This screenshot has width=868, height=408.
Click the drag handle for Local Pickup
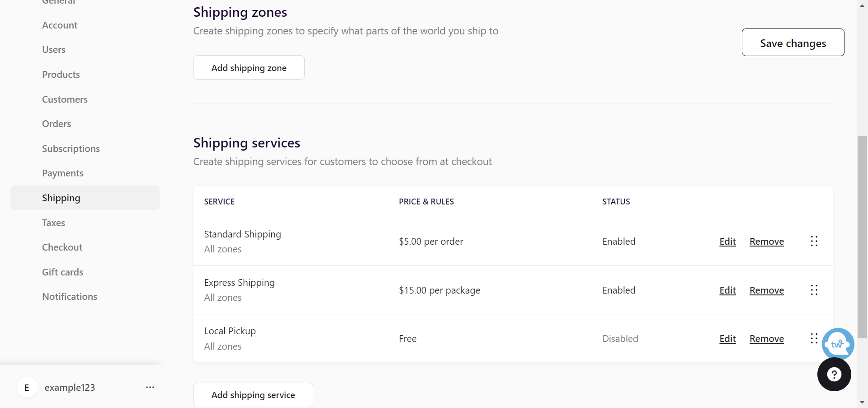814,338
